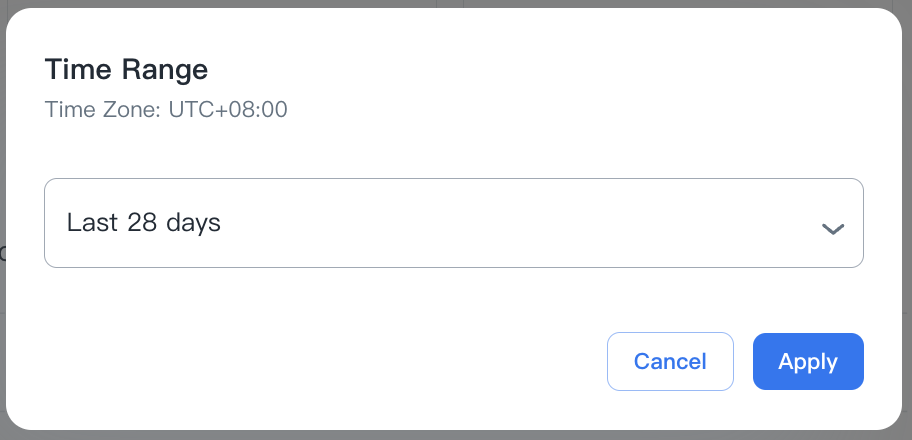The image size is (912, 440).
Task: Click the "Time Zone: UTC+08:00" label
Action: [166, 109]
